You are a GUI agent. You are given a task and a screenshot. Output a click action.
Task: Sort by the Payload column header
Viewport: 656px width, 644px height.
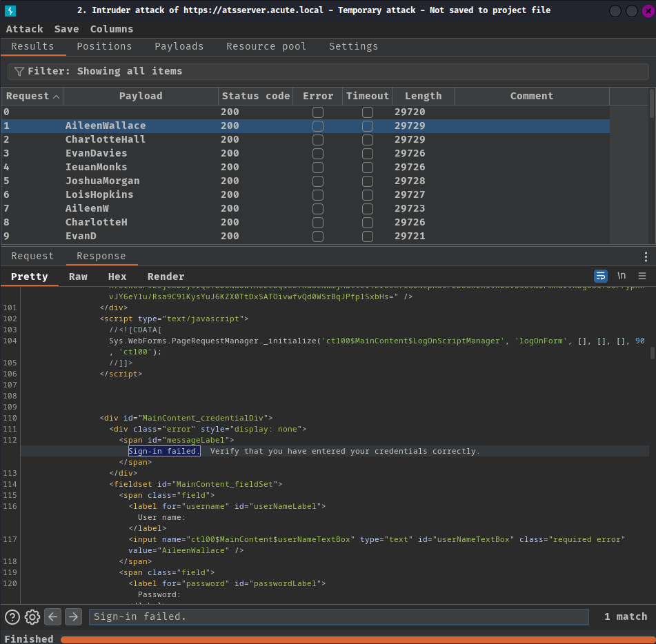141,96
